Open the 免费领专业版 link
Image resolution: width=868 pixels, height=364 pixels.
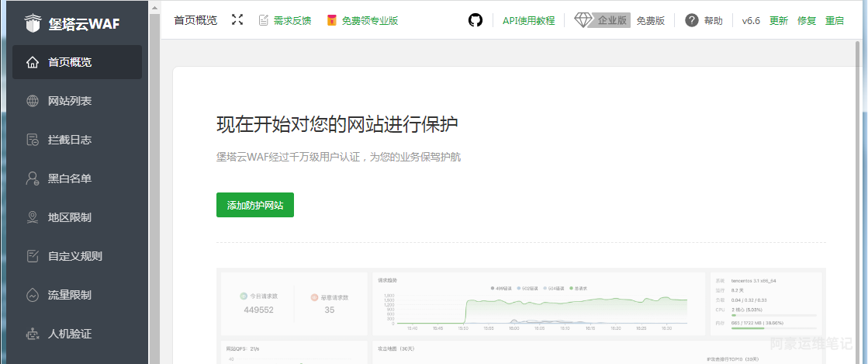370,20
